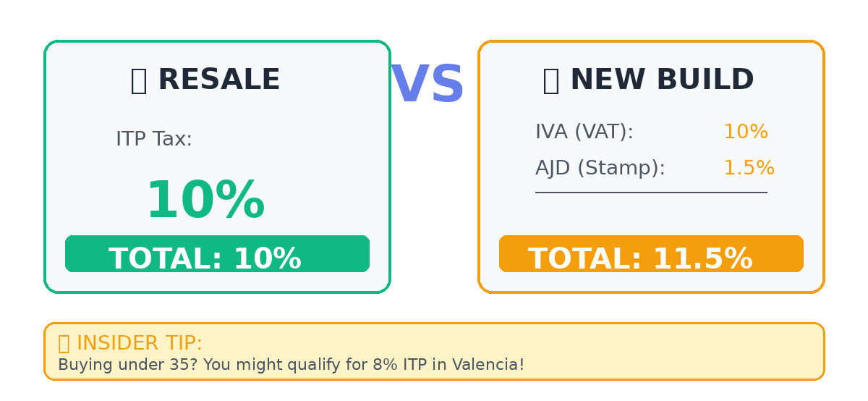Select the NEW BUILD heading text
This screenshot has width=868, height=401.
pyautogui.click(x=661, y=80)
